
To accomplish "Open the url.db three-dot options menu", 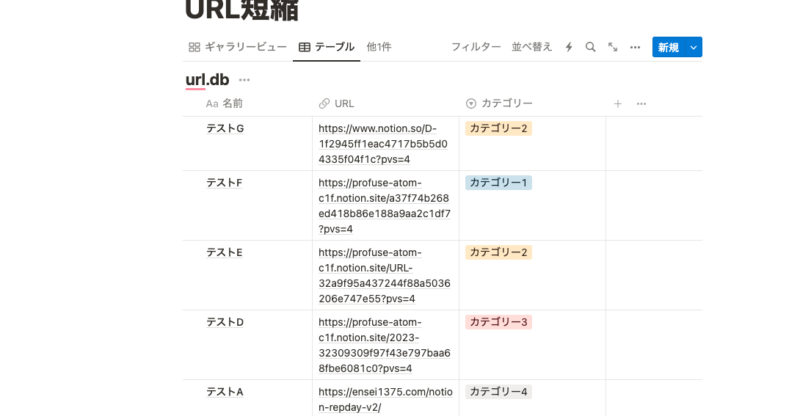I will tap(244, 80).
